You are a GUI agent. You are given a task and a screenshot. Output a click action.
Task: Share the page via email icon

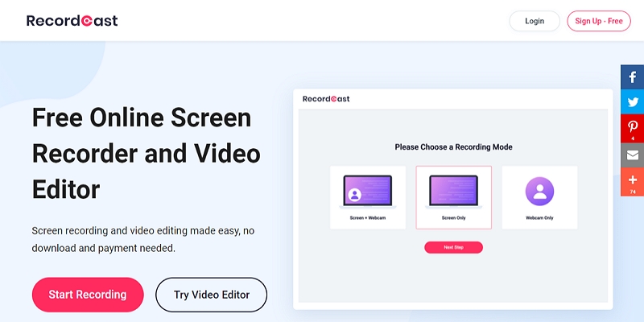coord(633,154)
